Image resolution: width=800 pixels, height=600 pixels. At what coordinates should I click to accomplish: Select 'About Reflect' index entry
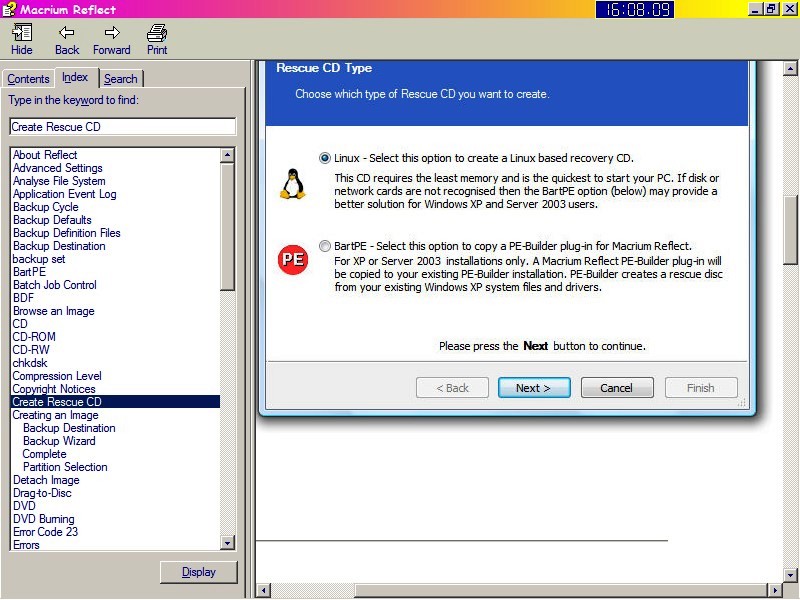[45, 155]
